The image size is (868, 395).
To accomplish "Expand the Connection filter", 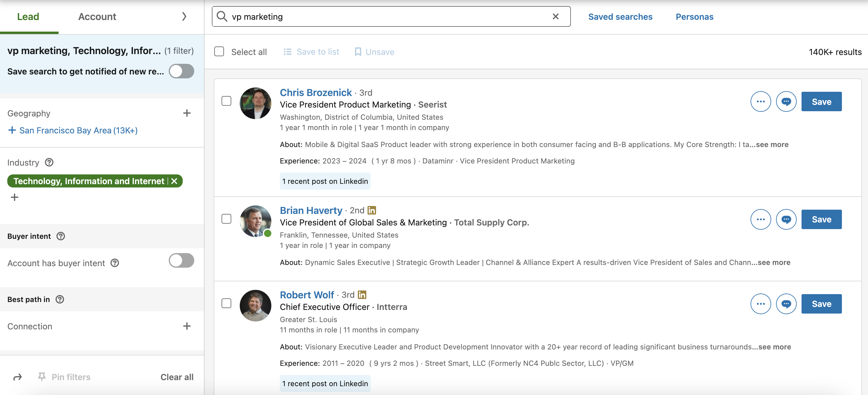I will pyautogui.click(x=187, y=326).
